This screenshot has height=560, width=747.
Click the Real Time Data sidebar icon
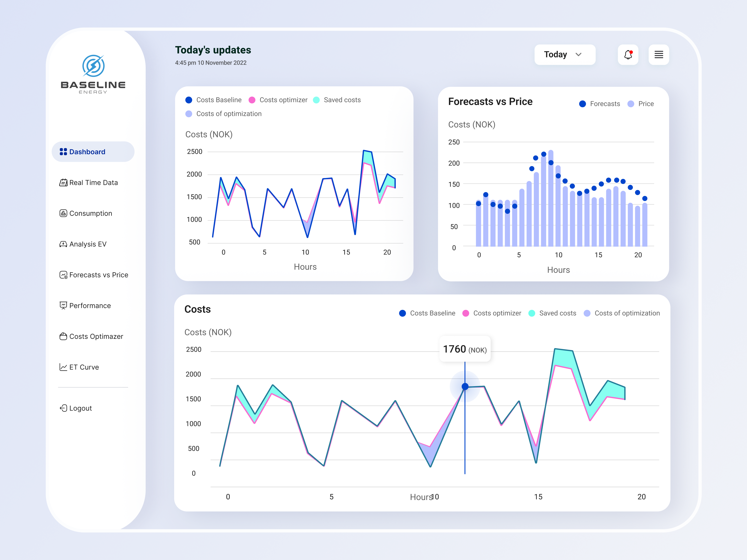63,183
